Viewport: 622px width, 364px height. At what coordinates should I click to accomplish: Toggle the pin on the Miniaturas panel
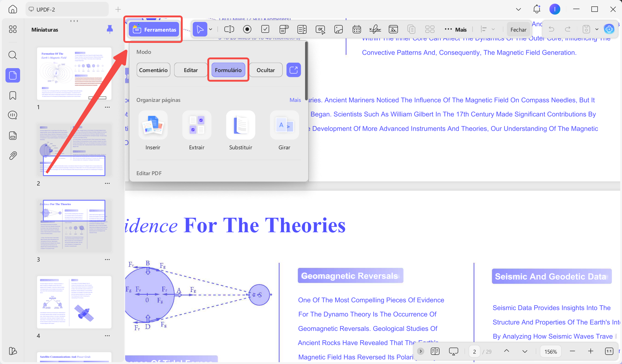pos(110,29)
